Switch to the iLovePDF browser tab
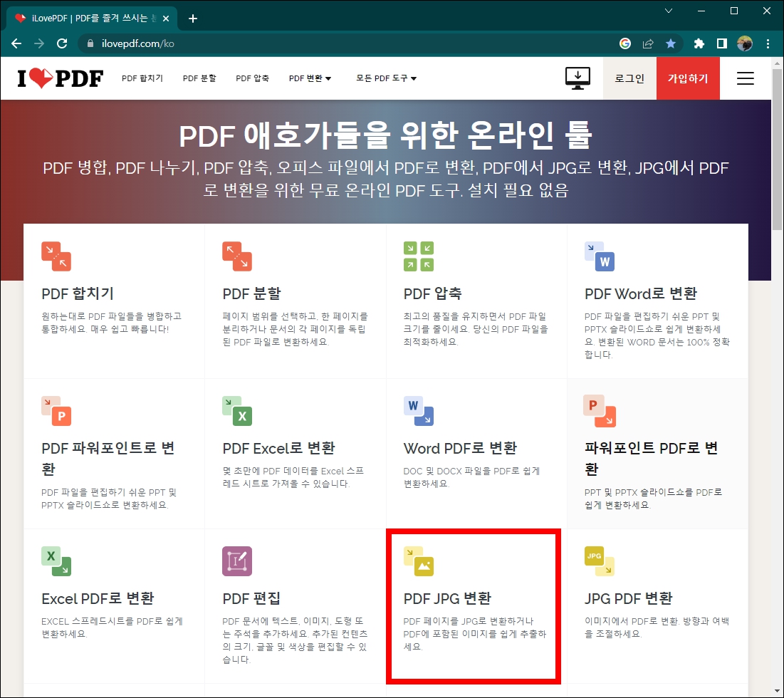This screenshot has width=784, height=698. point(85,18)
